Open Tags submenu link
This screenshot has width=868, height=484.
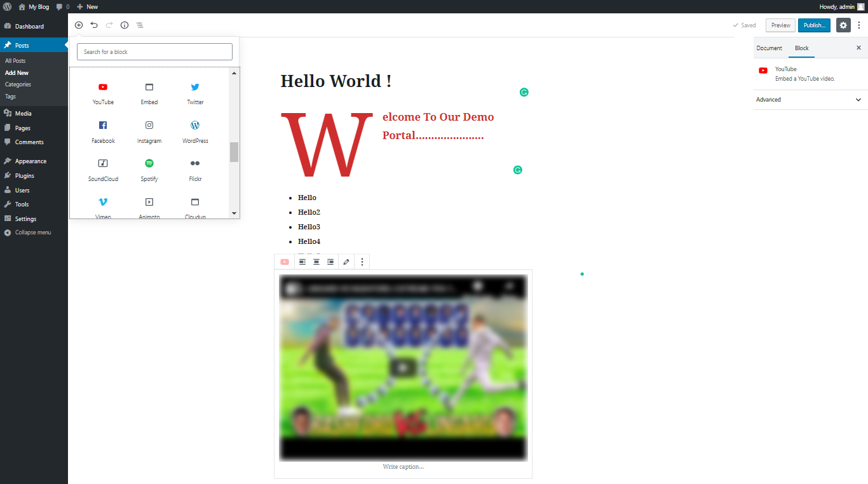(10, 97)
